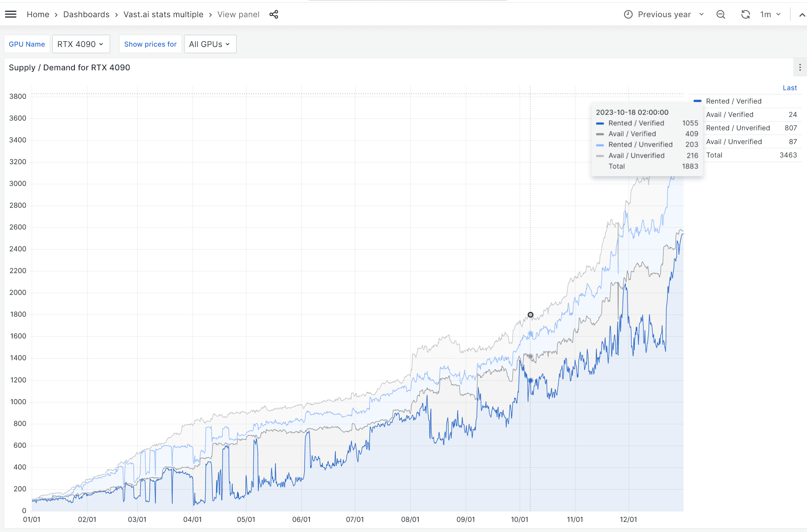Viewport: 807px width, 532px height.
Task: Sort legend by Last column header
Action: pyautogui.click(x=789, y=88)
